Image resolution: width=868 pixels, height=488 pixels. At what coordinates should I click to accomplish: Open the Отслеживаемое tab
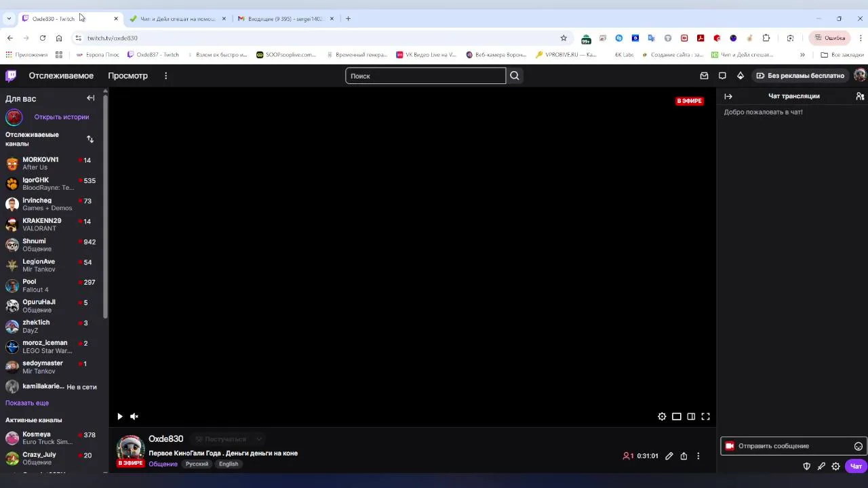pos(61,76)
